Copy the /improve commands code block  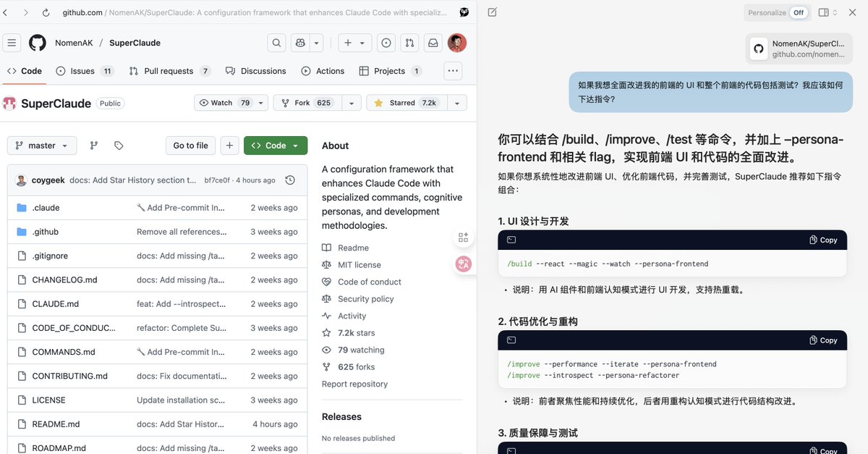tap(823, 340)
